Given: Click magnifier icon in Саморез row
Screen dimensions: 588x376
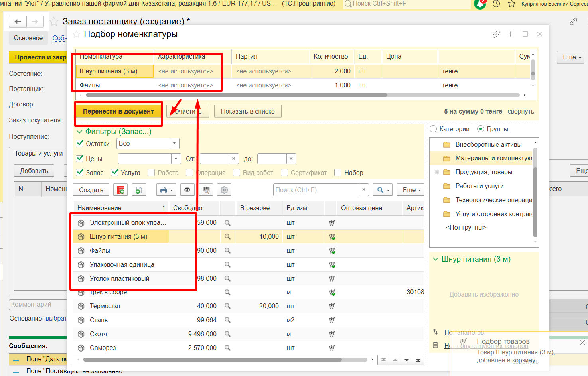Looking at the screenshot, I should pos(227,348).
